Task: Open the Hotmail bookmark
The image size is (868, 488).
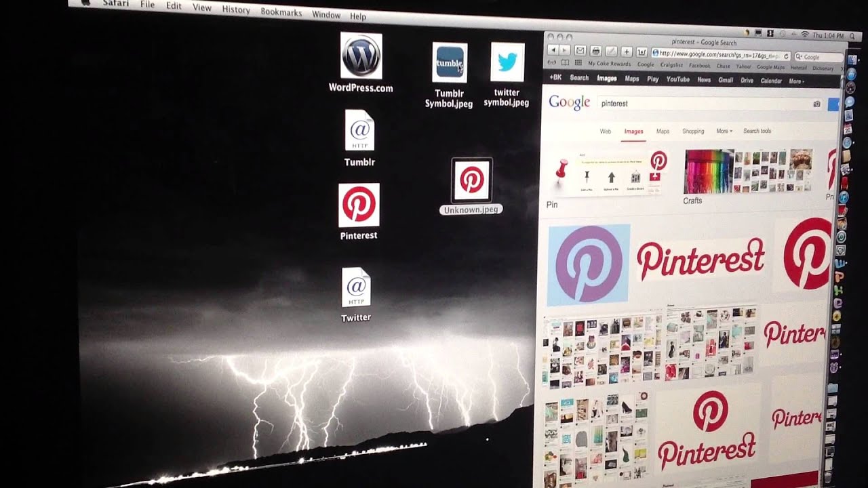Action: point(798,68)
